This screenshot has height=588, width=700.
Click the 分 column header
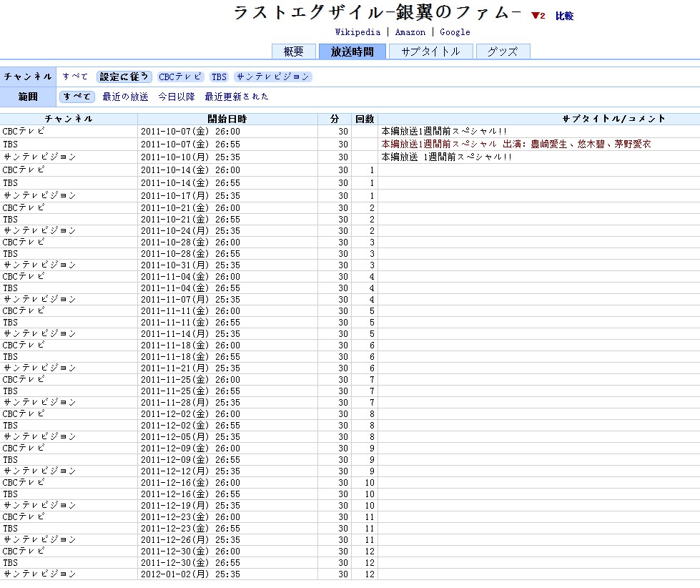[x=335, y=119]
